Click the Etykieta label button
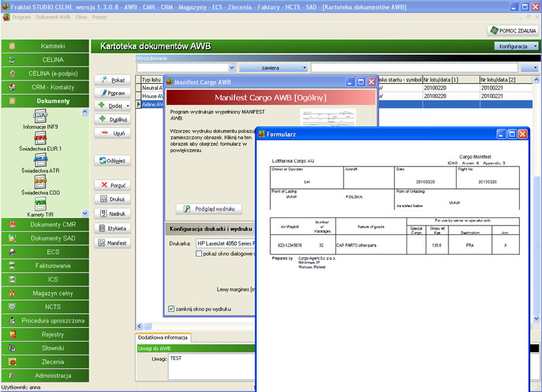The height and width of the screenshot is (392, 542). click(x=112, y=228)
